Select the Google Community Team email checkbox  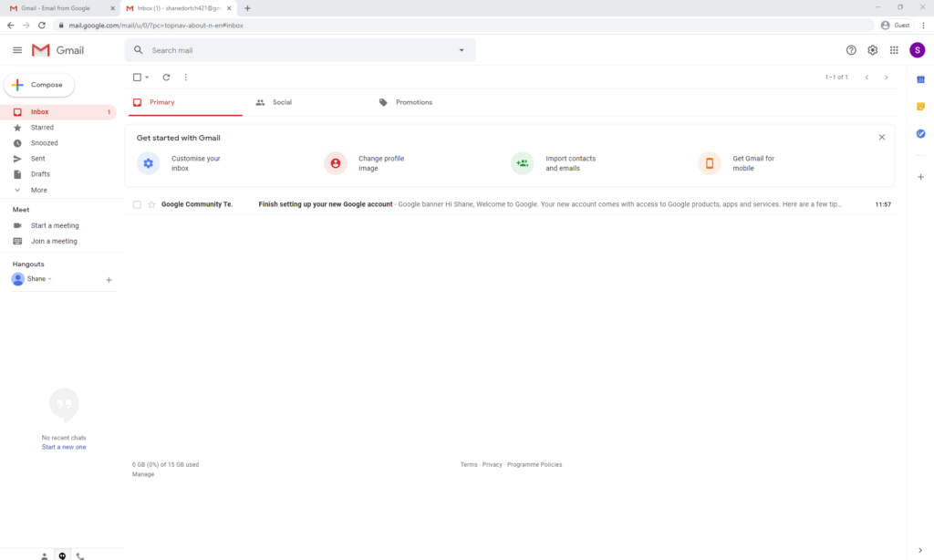click(137, 204)
